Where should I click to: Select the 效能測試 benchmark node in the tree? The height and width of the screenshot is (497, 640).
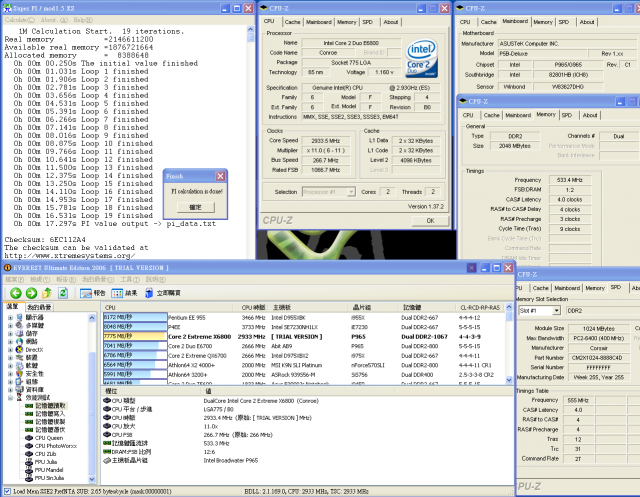[38, 397]
